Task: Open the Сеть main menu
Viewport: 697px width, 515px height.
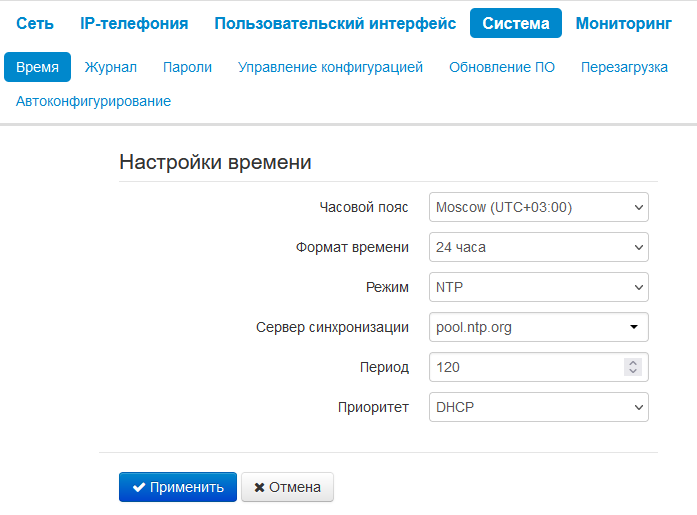Action: click(x=35, y=23)
